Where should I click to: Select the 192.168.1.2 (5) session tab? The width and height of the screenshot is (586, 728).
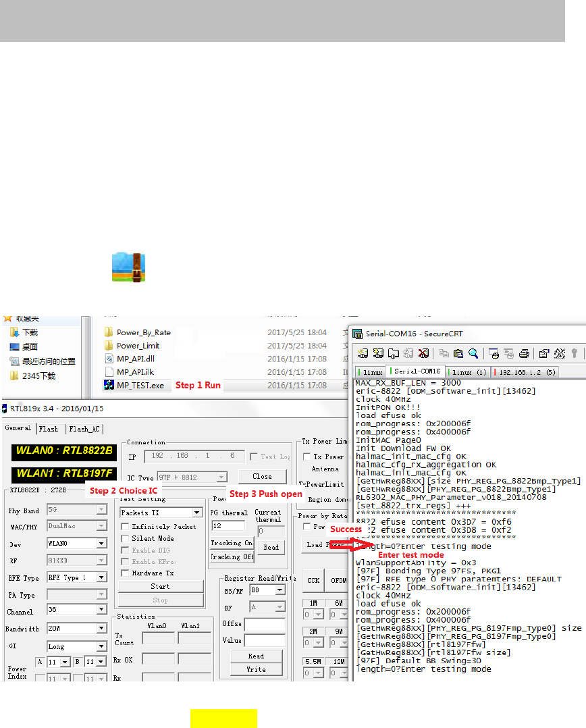coord(527,372)
